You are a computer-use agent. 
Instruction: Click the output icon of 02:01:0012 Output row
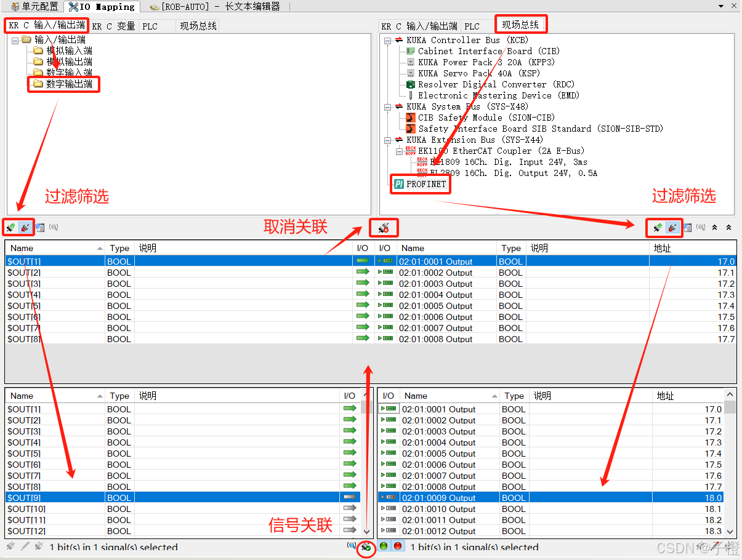click(x=389, y=531)
